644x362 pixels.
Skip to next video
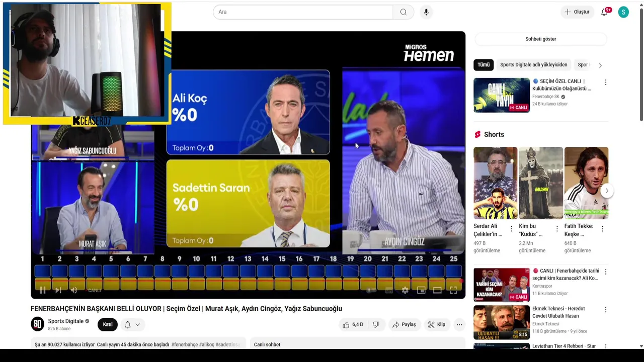click(58, 290)
